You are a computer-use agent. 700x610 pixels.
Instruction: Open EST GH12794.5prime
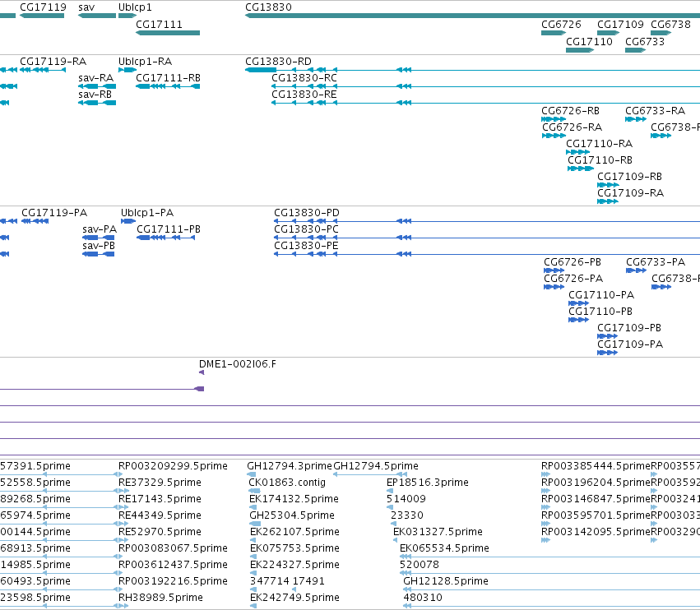(x=375, y=466)
